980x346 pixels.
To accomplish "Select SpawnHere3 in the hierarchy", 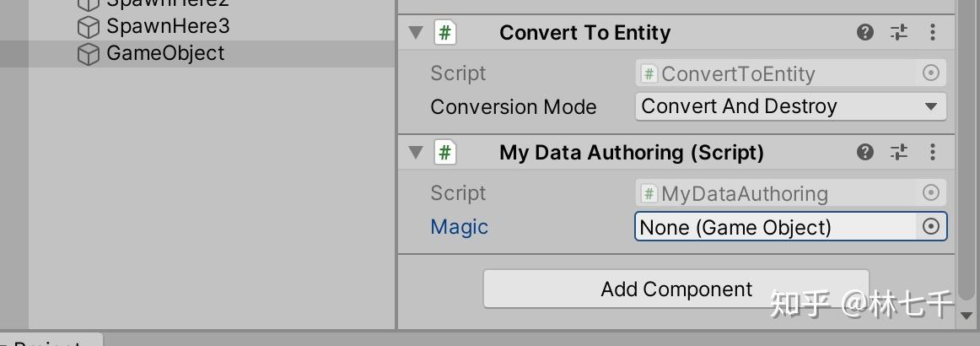I will coord(167,26).
